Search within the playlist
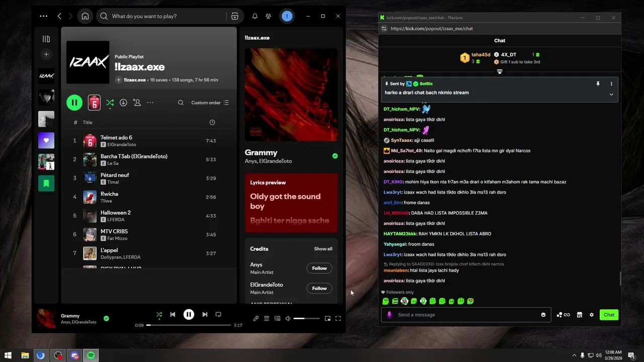644x362 pixels. click(x=181, y=103)
